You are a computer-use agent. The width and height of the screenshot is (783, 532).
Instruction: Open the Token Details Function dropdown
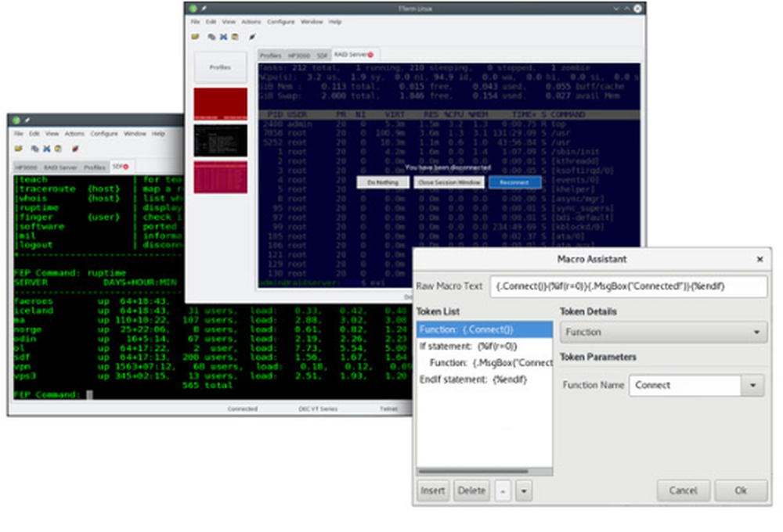tap(663, 332)
